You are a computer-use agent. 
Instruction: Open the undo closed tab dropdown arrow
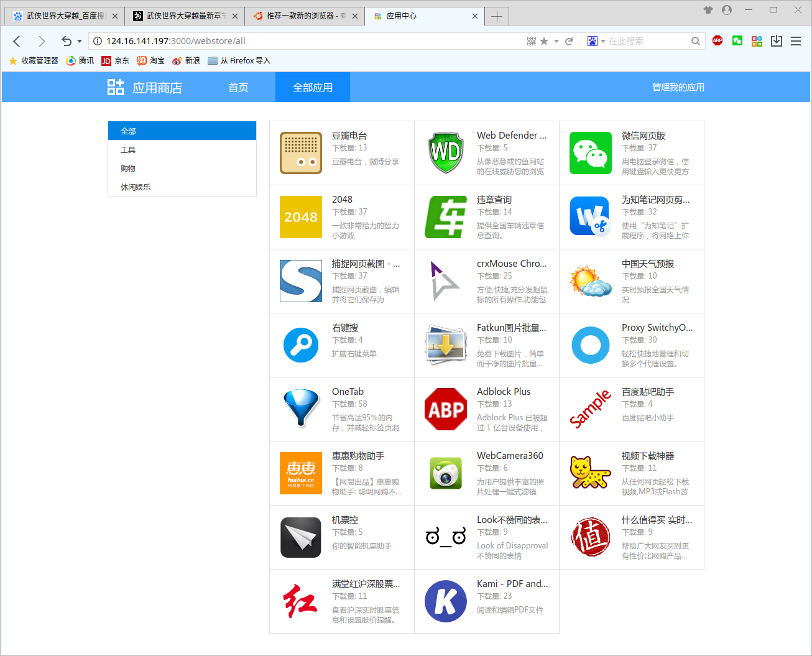(x=80, y=42)
